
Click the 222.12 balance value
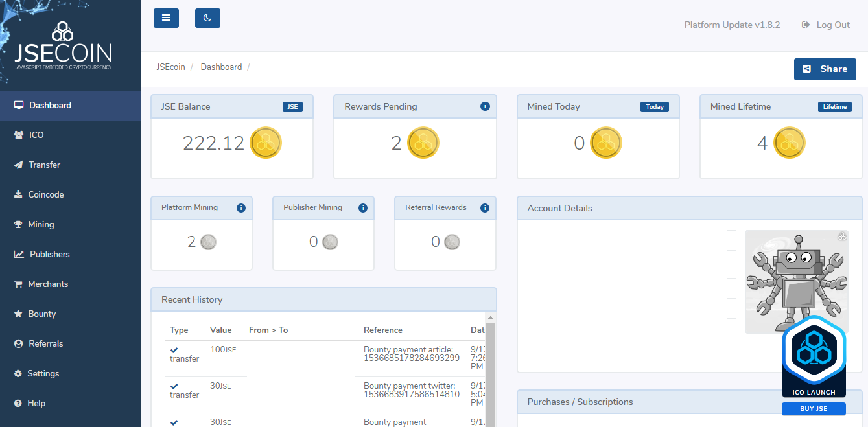[x=214, y=143]
